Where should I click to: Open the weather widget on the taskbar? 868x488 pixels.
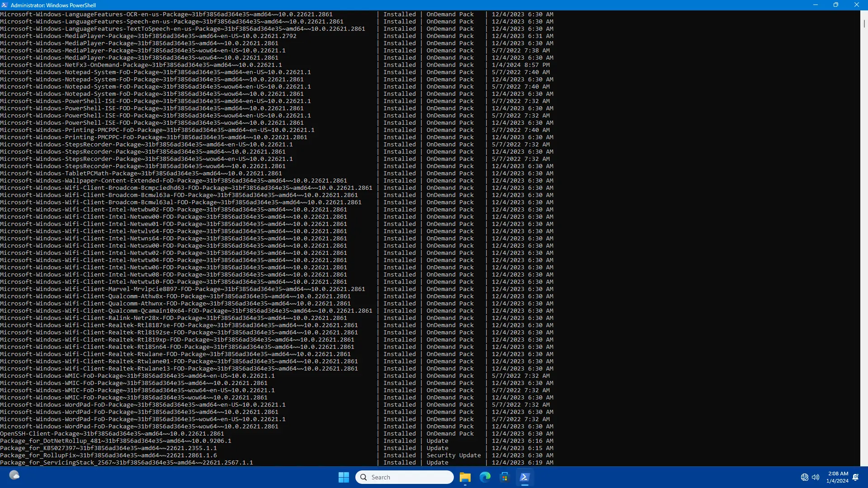point(14,475)
